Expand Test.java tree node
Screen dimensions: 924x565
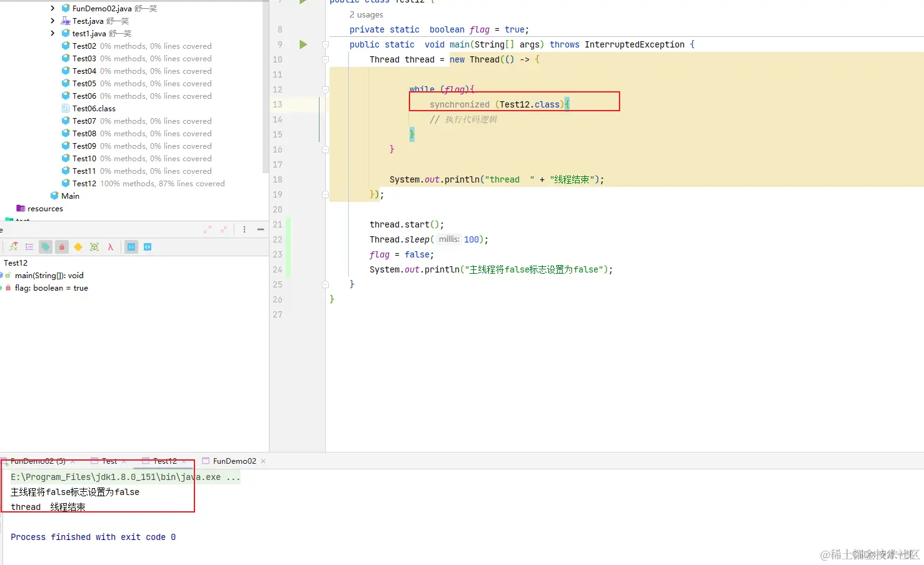pyautogui.click(x=53, y=21)
